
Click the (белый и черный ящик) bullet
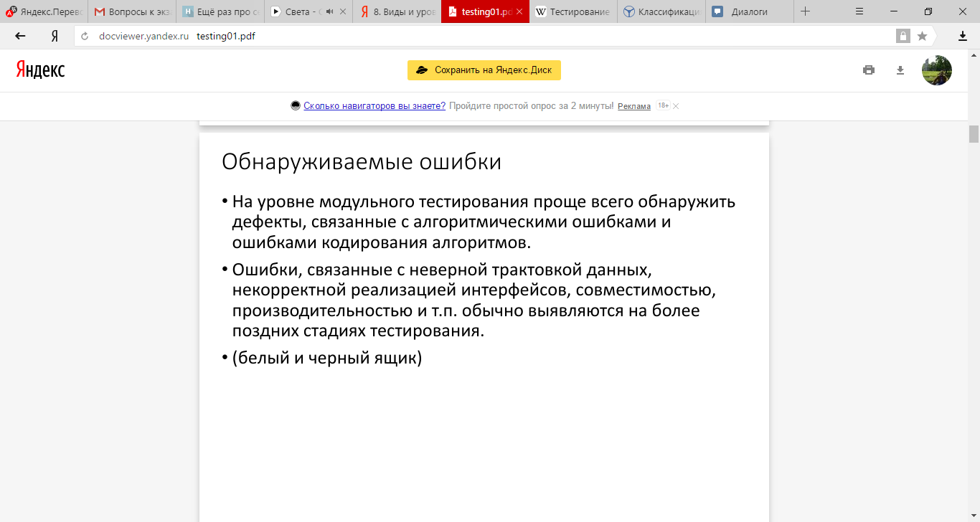pyautogui.click(x=327, y=357)
